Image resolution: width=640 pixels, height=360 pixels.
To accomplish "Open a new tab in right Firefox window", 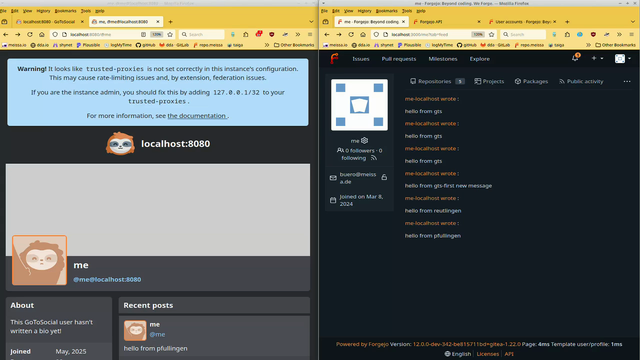I will point(567,22).
